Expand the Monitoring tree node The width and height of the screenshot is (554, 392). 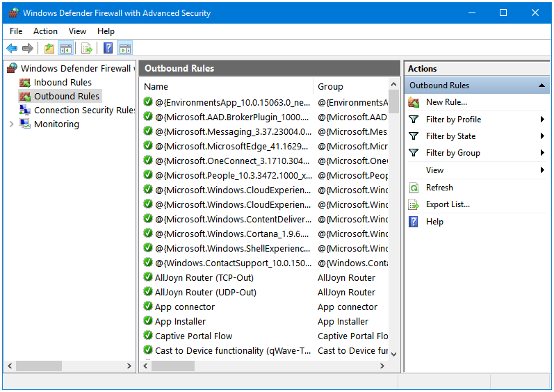pos(11,124)
